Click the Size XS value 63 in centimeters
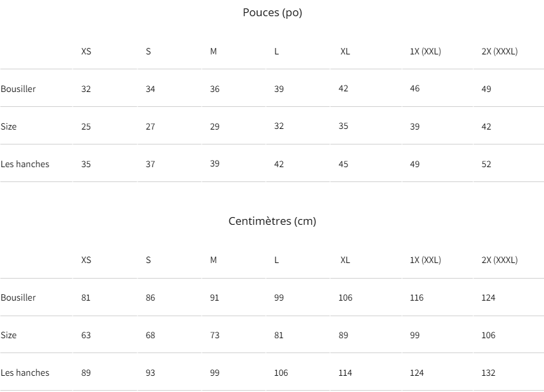Viewport: 544px width, 392px height. point(86,335)
